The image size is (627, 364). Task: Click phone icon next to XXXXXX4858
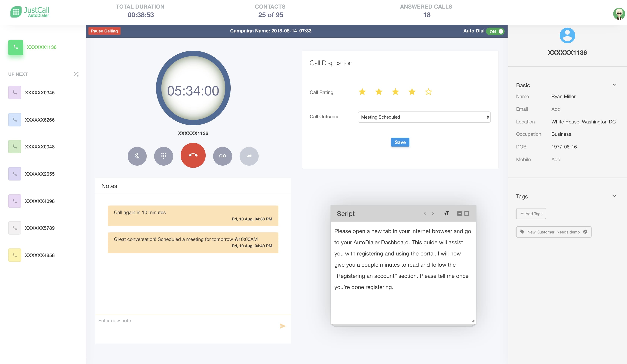tap(15, 255)
